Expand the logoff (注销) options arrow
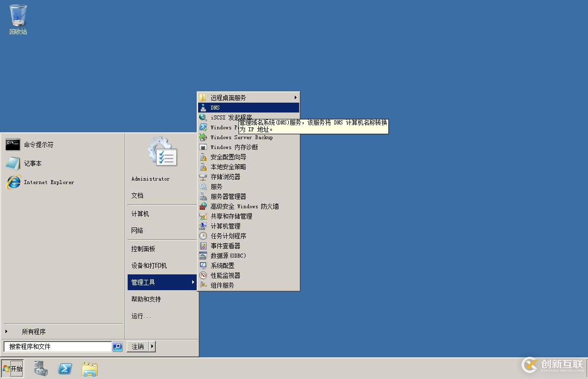 [152, 346]
